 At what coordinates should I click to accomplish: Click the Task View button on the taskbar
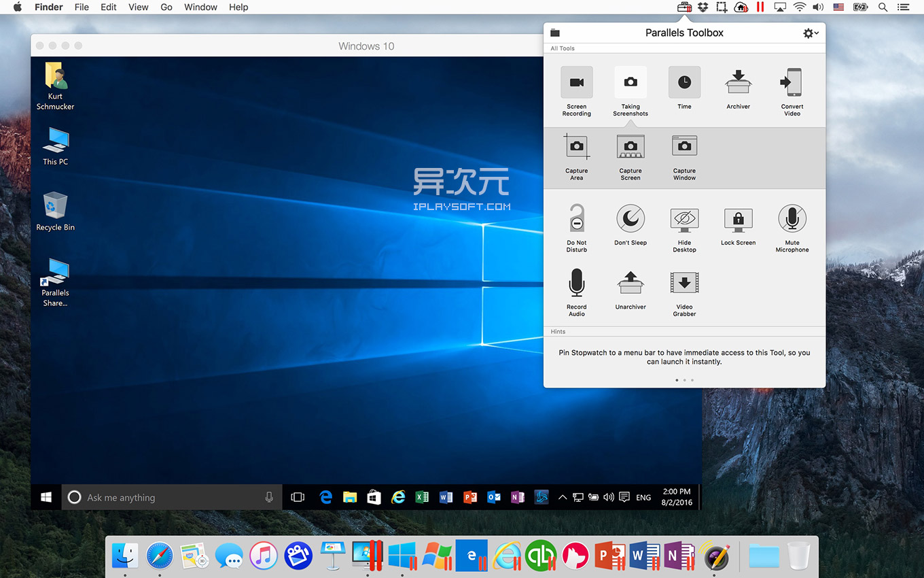298,497
